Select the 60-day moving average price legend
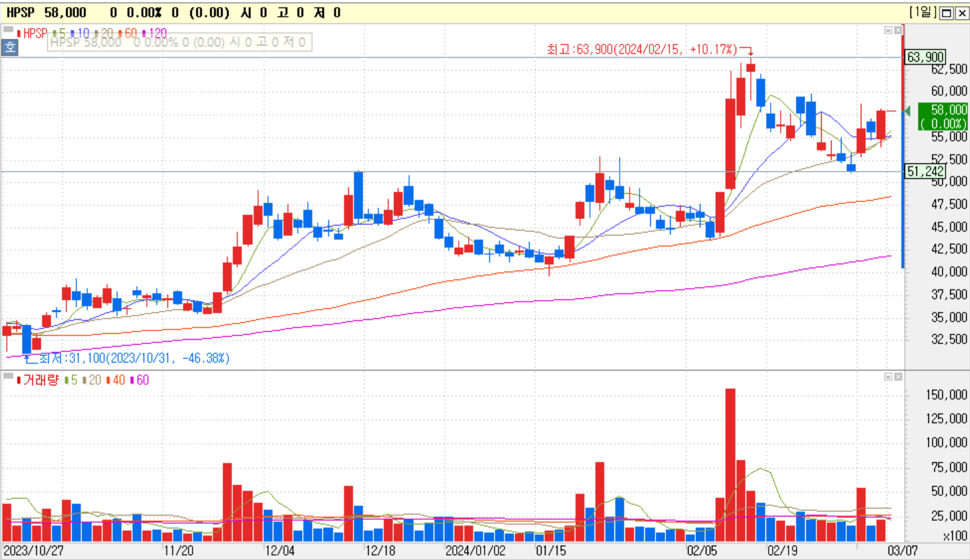 coord(127,33)
